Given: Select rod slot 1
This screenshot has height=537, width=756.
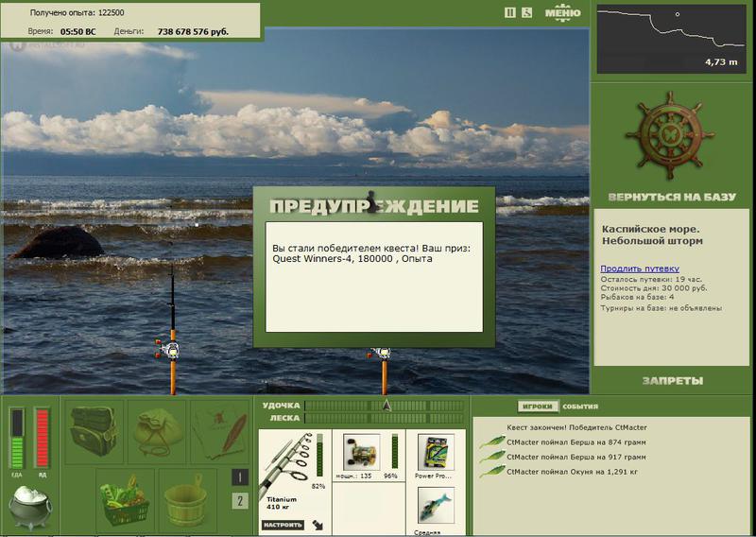Looking at the screenshot, I should (x=240, y=477).
